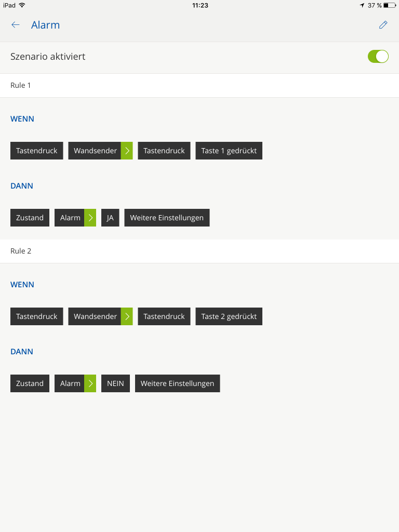Tap NEIN state value in Rule 2

[x=115, y=383]
